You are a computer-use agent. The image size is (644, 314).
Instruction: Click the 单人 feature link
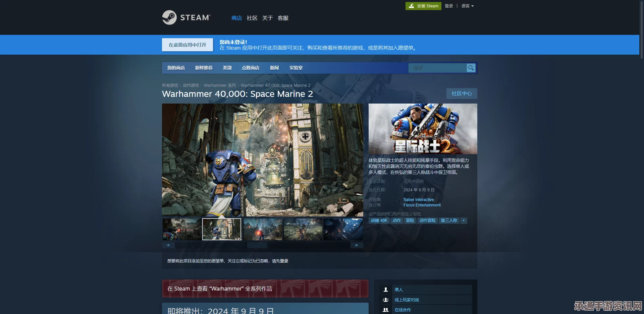pyautogui.click(x=399, y=290)
